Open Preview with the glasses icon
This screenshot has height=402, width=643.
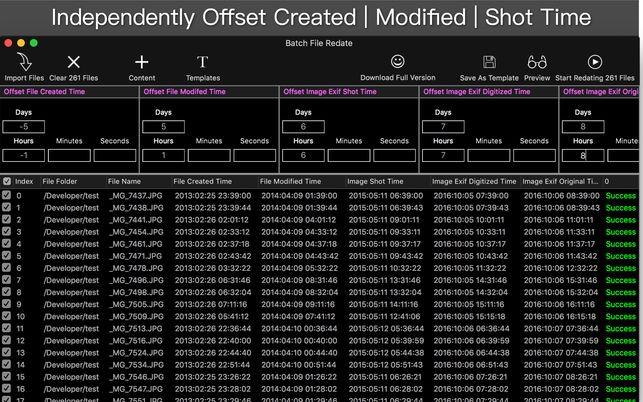(537, 62)
